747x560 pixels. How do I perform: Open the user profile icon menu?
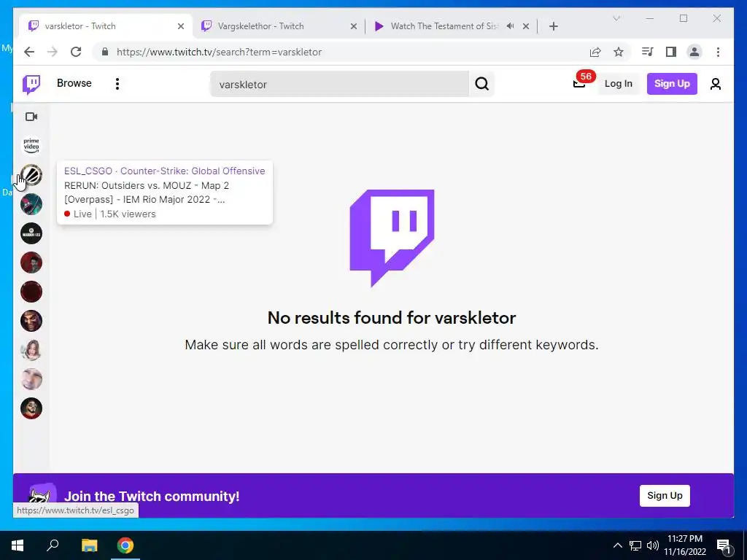click(x=715, y=85)
